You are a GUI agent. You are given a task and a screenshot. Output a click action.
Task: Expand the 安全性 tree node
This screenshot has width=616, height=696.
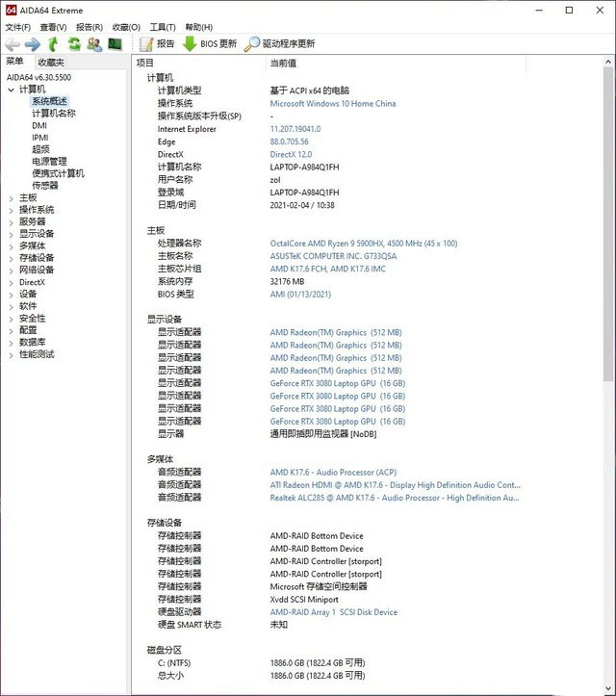click(12, 319)
